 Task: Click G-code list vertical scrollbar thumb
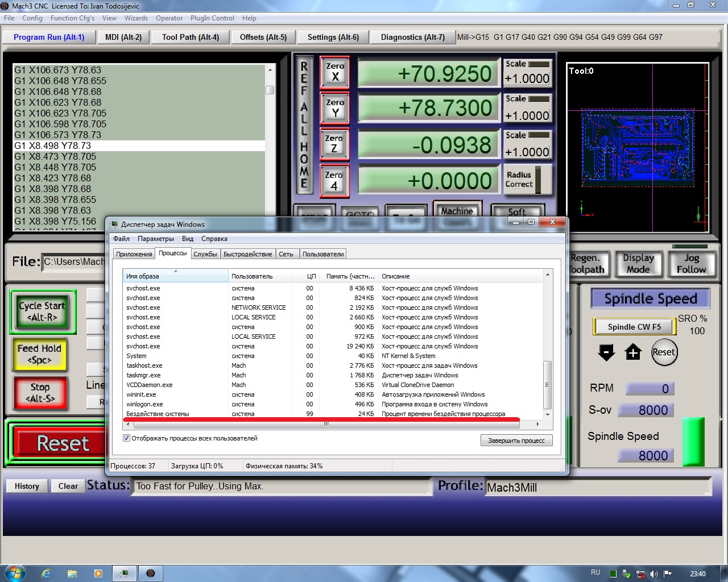pos(270,90)
